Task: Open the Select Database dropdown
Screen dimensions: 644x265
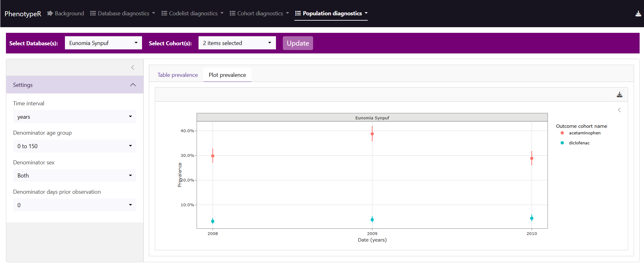Action: [x=103, y=43]
